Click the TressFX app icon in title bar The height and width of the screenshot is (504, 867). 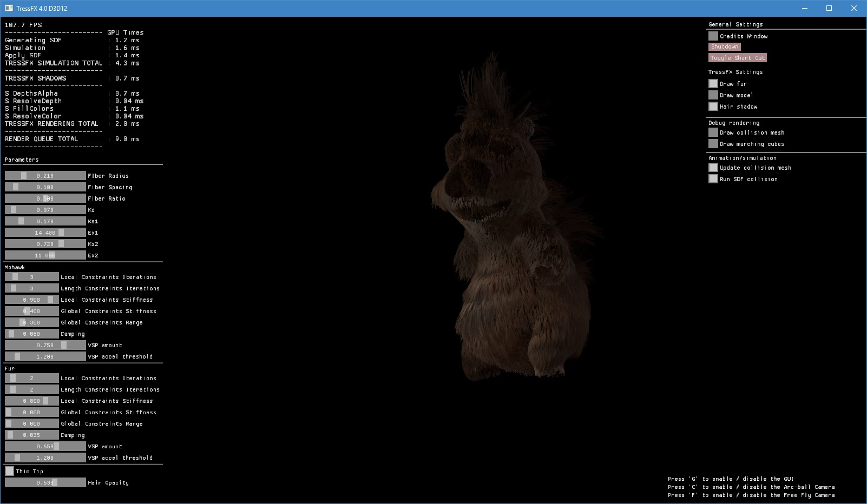tap(9, 8)
